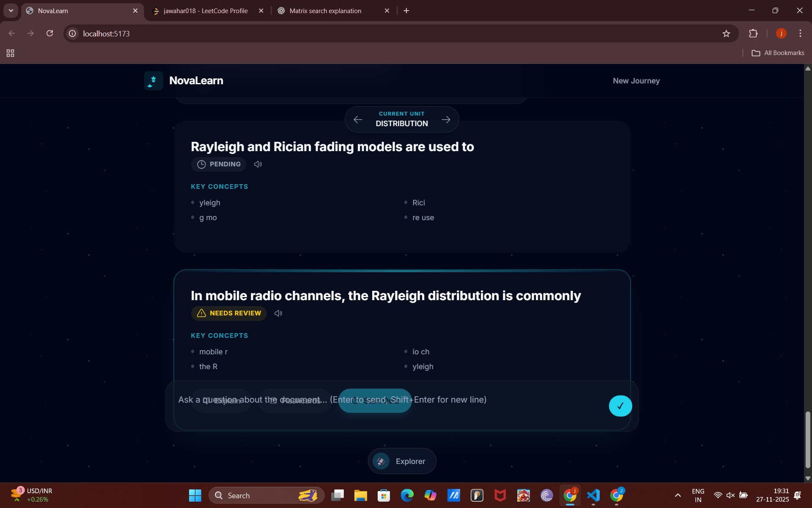Toggle the muted speaker icon in system tray
This screenshot has height=508, width=812.
730,495
